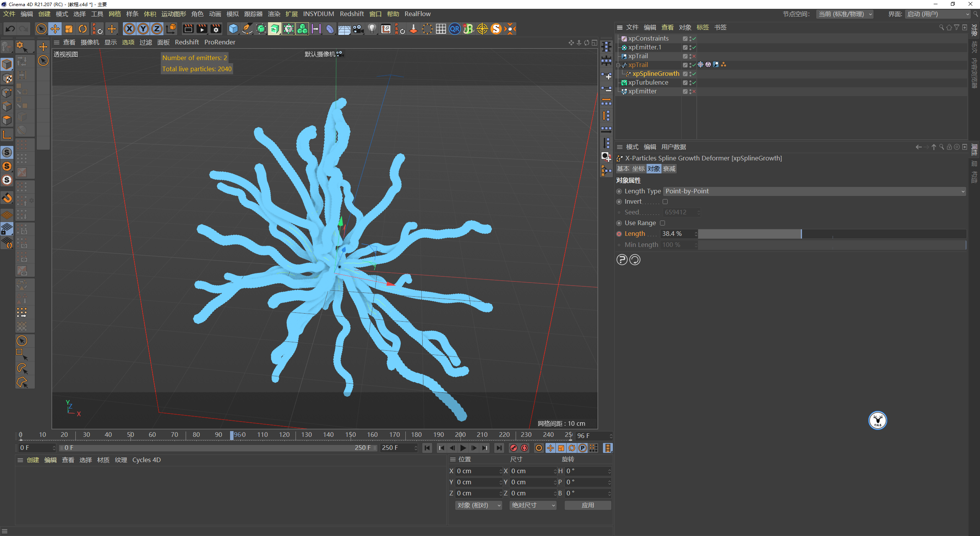Toggle Y axis lock button
Image resolution: width=980 pixels, height=536 pixels.
pos(143,29)
